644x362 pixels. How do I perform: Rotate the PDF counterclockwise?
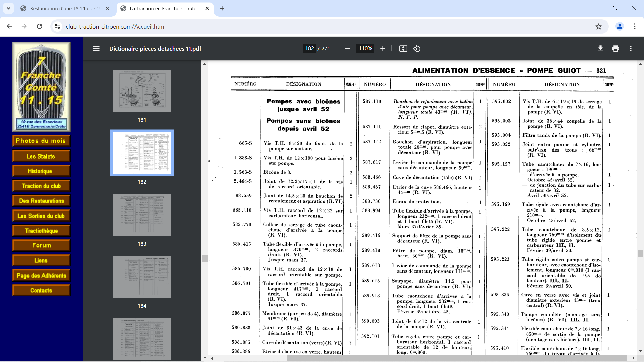[x=417, y=49]
